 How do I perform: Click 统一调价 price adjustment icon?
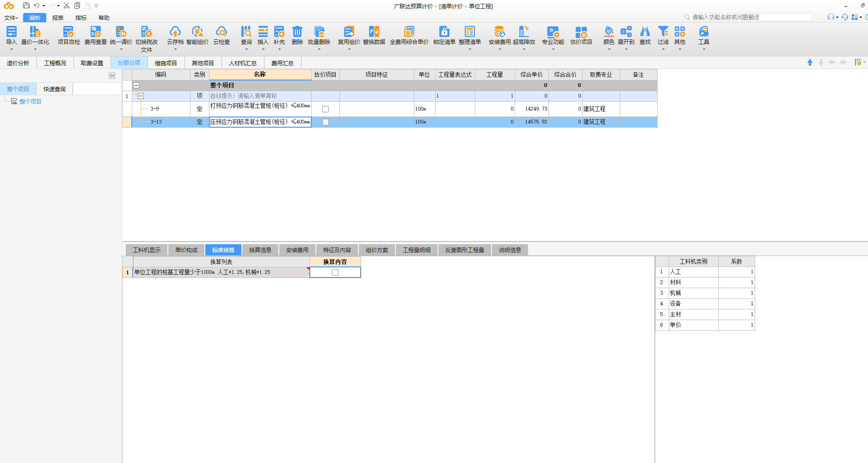[121, 31]
